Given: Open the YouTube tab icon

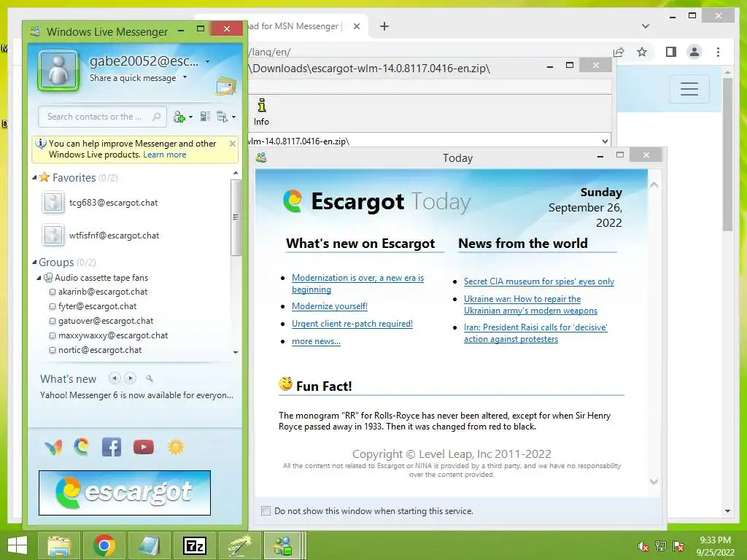Looking at the screenshot, I should coord(144,447).
